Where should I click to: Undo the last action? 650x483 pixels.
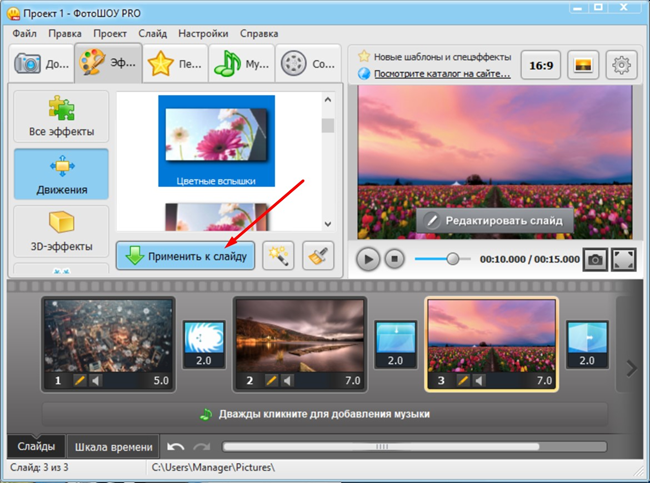(x=176, y=447)
